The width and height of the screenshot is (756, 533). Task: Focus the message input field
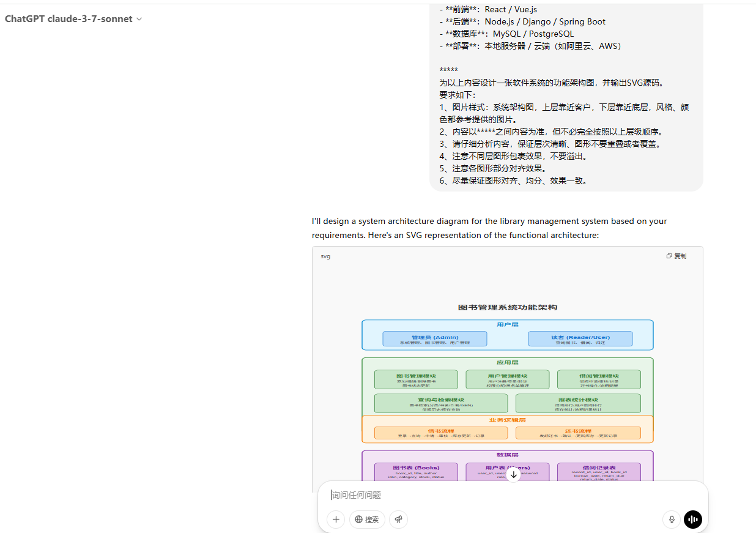click(x=513, y=495)
